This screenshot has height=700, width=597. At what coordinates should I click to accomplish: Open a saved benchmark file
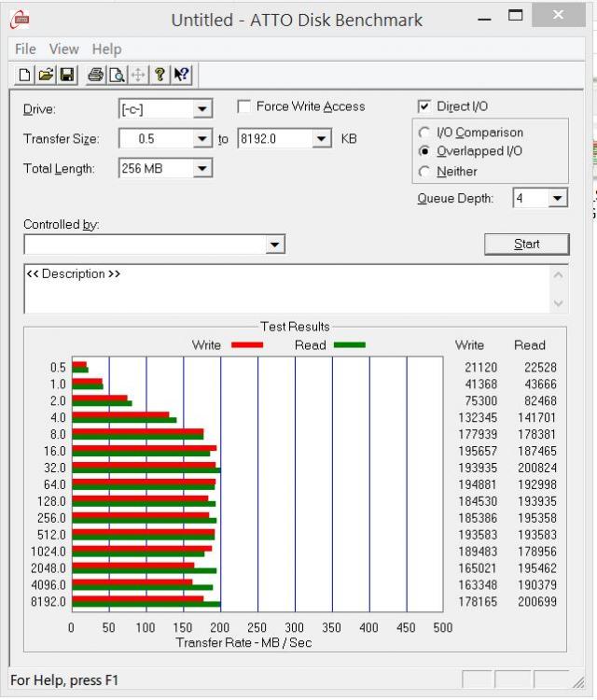(x=46, y=75)
